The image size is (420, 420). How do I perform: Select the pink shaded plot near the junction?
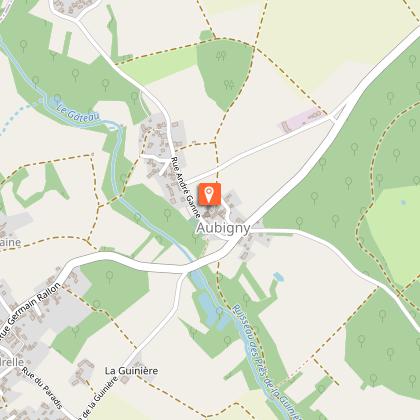pyautogui.click(x=302, y=120)
